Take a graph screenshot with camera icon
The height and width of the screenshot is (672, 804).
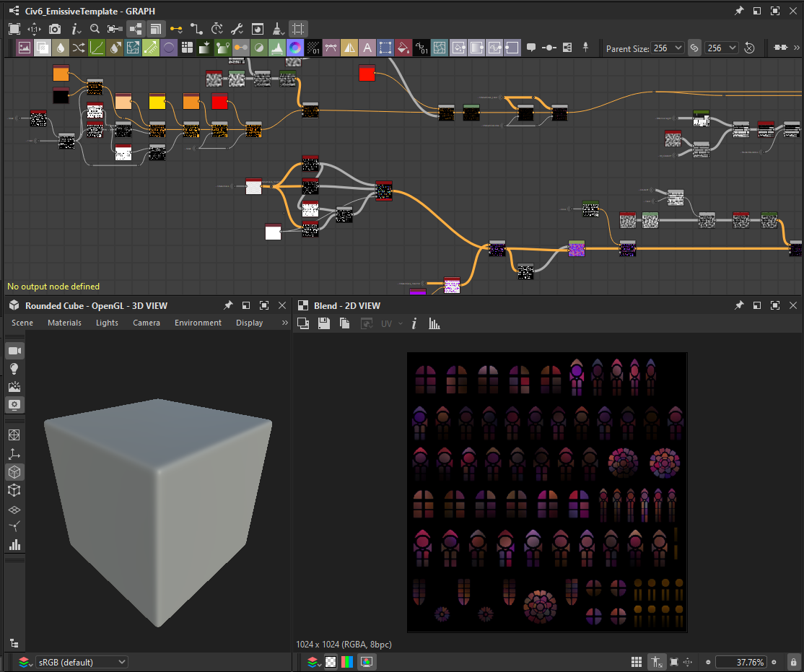click(54, 29)
